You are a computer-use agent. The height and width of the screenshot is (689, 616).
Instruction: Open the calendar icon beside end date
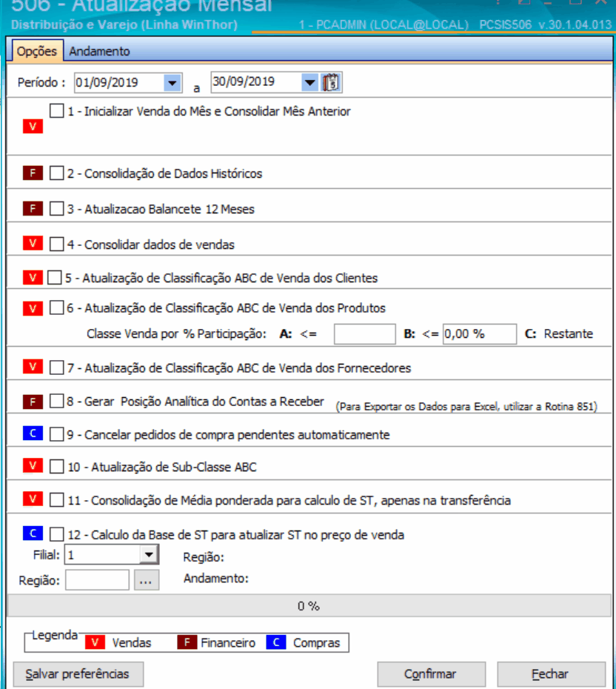[331, 82]
